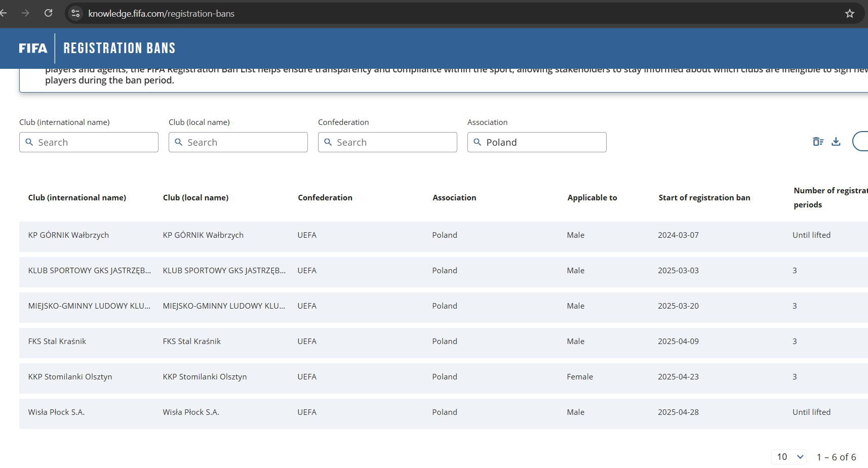Viewport: 868px width, 468px height.
Task: Click the Association field containing Poland
Action: pos(537,142)
